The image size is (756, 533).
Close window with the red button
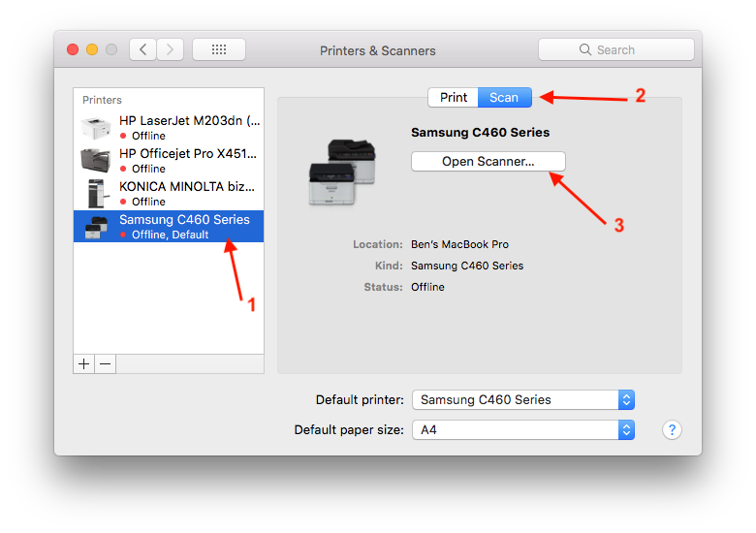pos(73,49)
